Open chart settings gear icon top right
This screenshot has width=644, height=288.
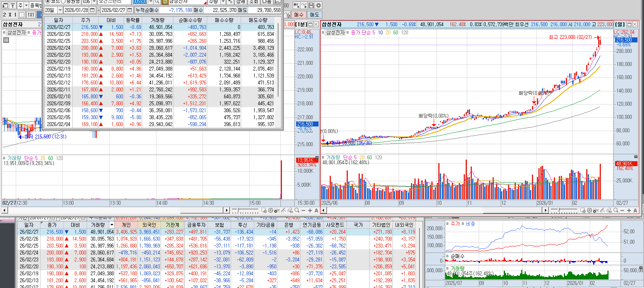tap(319, 5)
